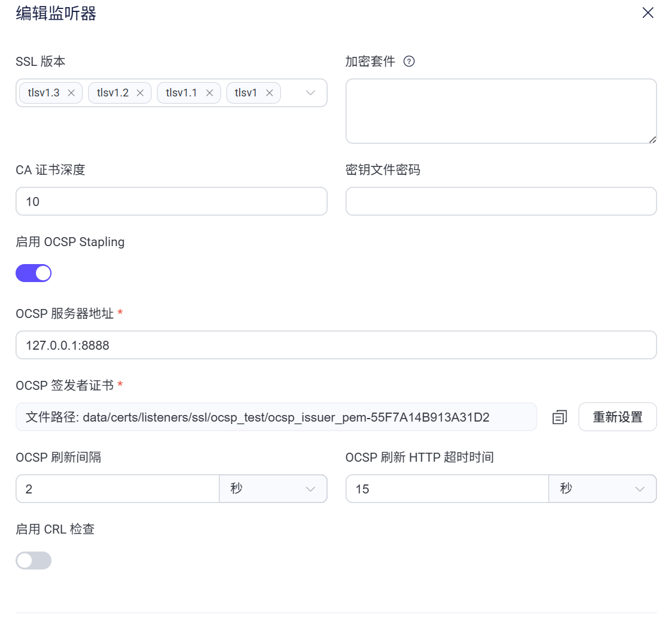
Task: Click the OCSP 服务器地址 input field
Action: coord(335,345)
